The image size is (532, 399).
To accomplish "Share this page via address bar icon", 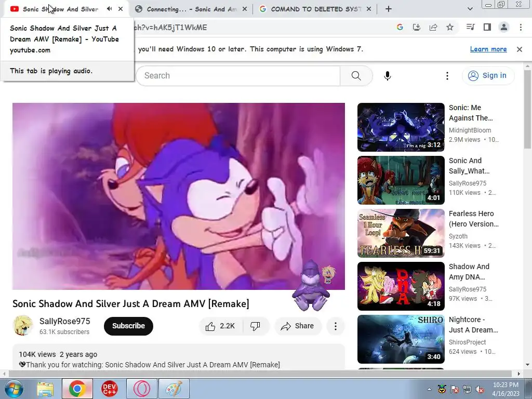I will (433, 27).
